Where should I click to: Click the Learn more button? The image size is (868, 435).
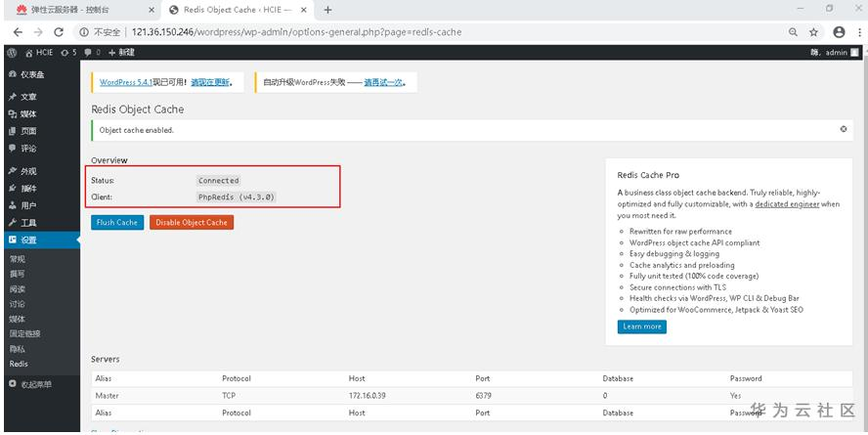tap(642, 326)
